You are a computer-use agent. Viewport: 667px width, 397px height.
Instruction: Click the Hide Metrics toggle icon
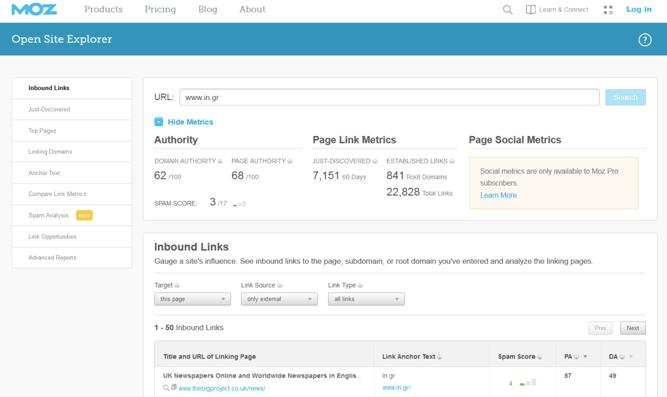[159, 122]
